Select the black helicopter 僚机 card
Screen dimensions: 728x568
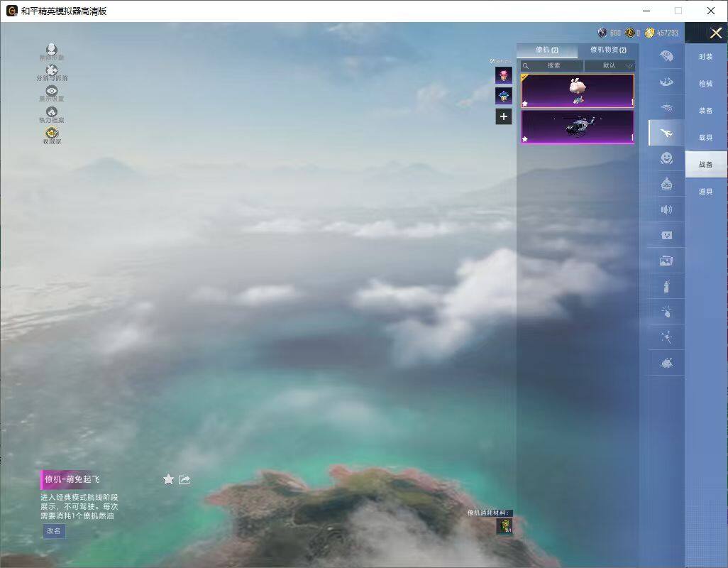(x=577, y=126)
